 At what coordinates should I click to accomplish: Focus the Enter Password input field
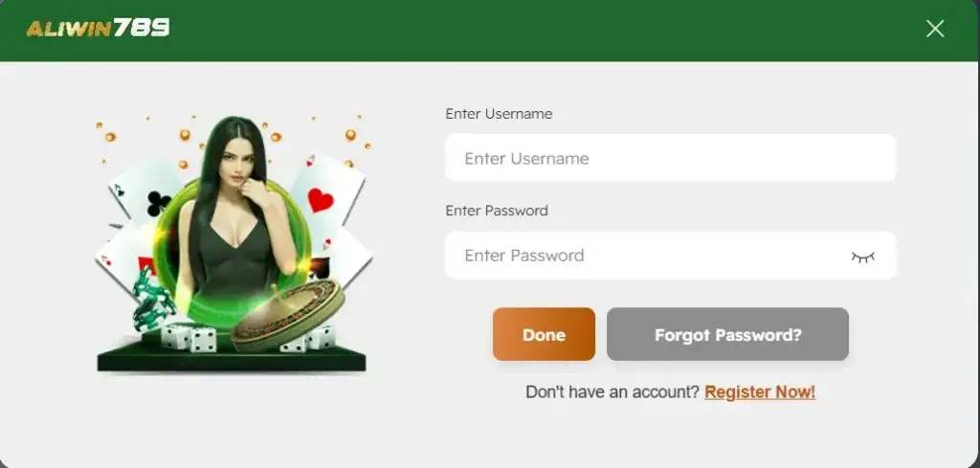tap(670, 256)
